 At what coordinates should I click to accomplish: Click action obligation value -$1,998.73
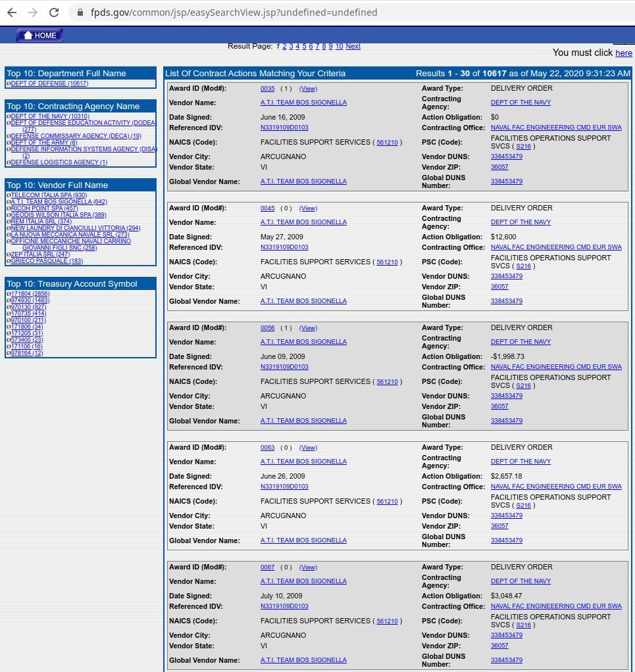click(x=507, y=356)
